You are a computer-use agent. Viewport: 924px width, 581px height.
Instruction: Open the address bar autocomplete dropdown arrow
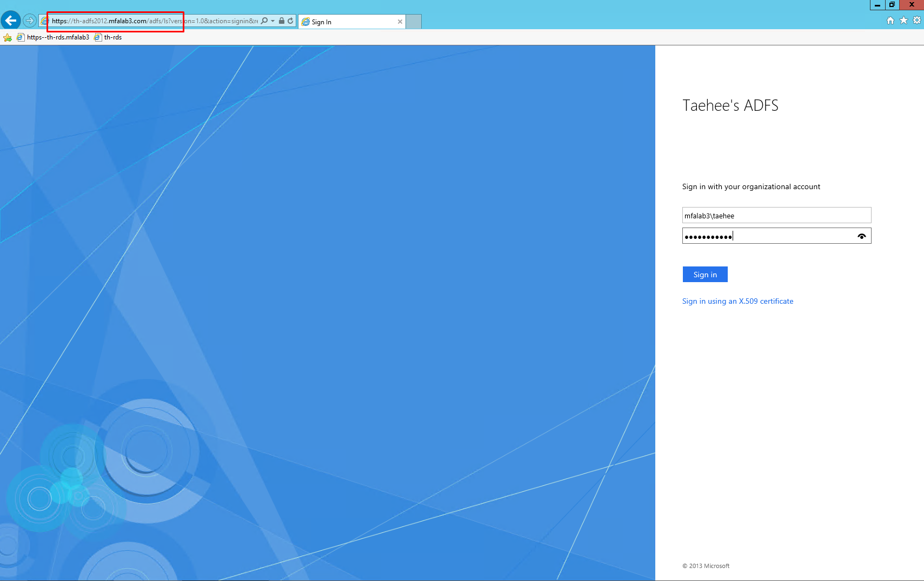point(273,21)
